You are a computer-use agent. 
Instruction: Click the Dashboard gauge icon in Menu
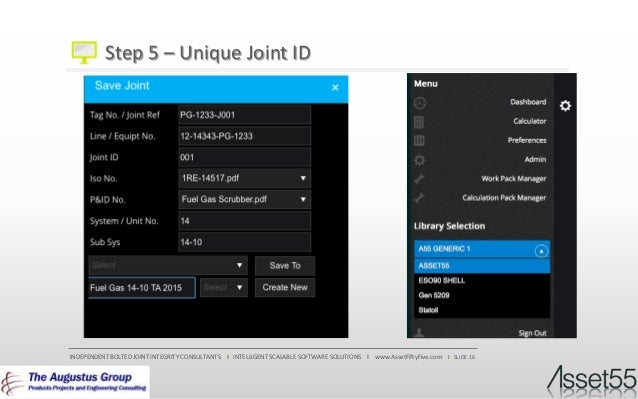pyautogui.click(x=420, y=103)
